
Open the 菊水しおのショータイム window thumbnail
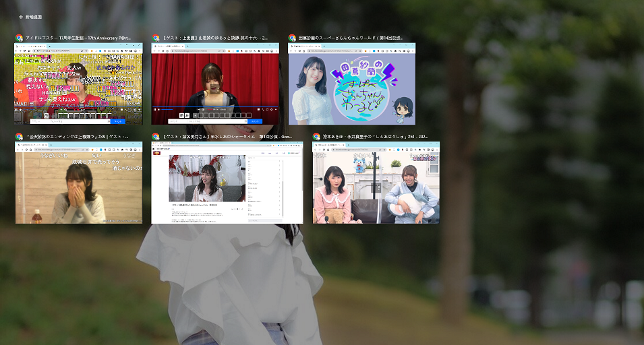coord(227,183)
